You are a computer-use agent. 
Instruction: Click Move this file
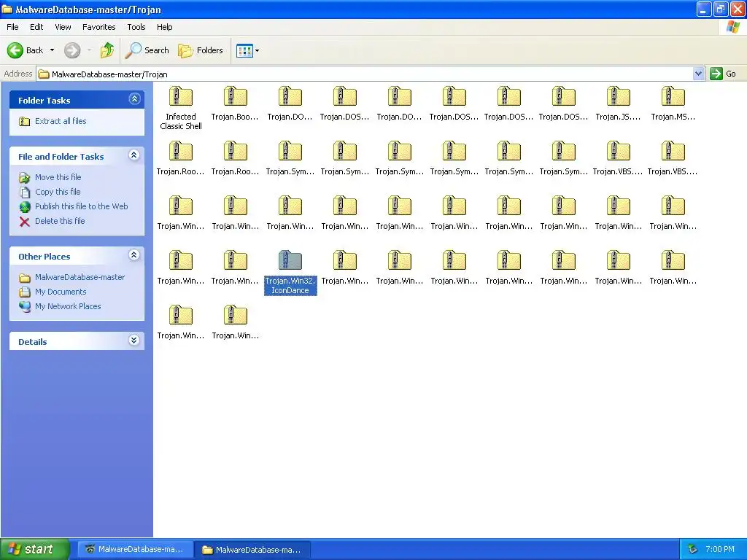[58, 177]
